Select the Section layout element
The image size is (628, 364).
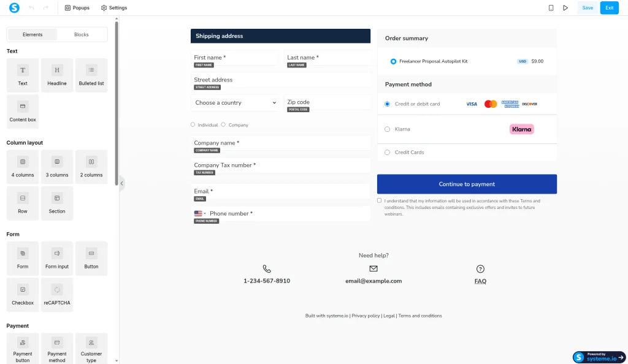click(x=57, y=203)
